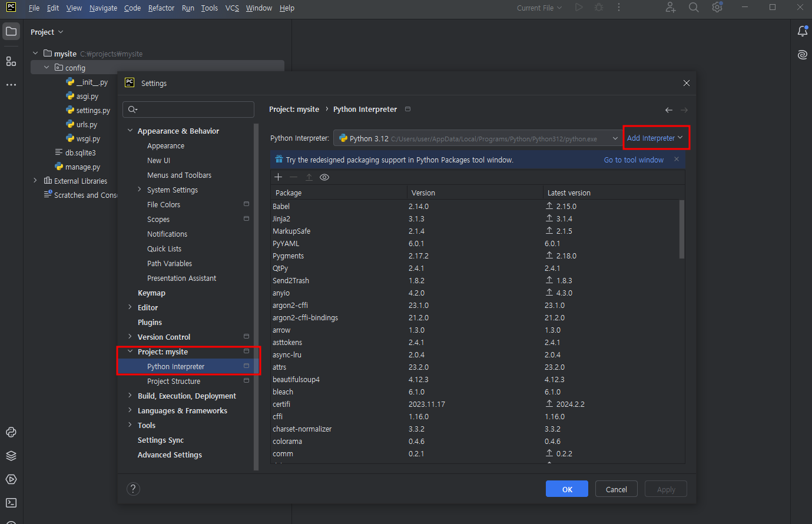Select the Pygments package row

(x=475, y=256)
